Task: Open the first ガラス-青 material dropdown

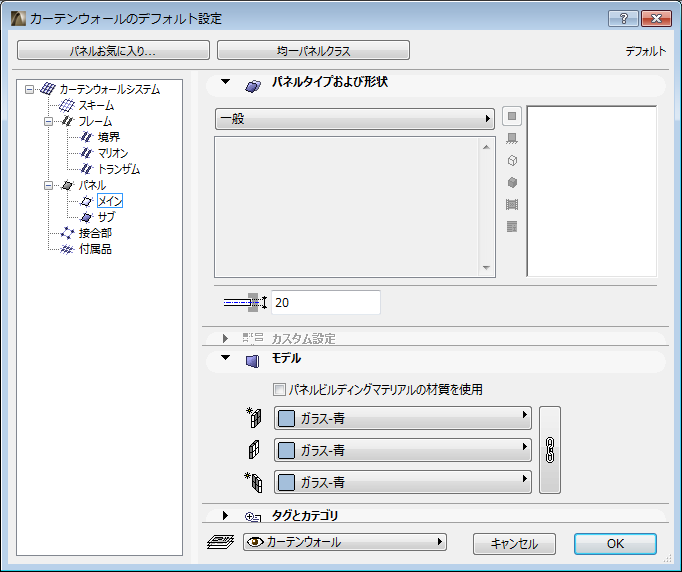Action: click(403, 418)
